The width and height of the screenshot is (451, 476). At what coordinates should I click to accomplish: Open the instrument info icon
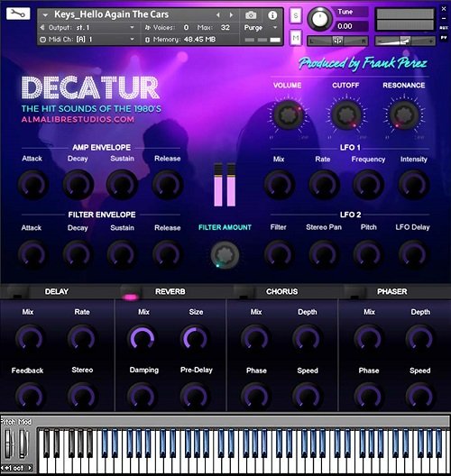[x=272, y=15]
